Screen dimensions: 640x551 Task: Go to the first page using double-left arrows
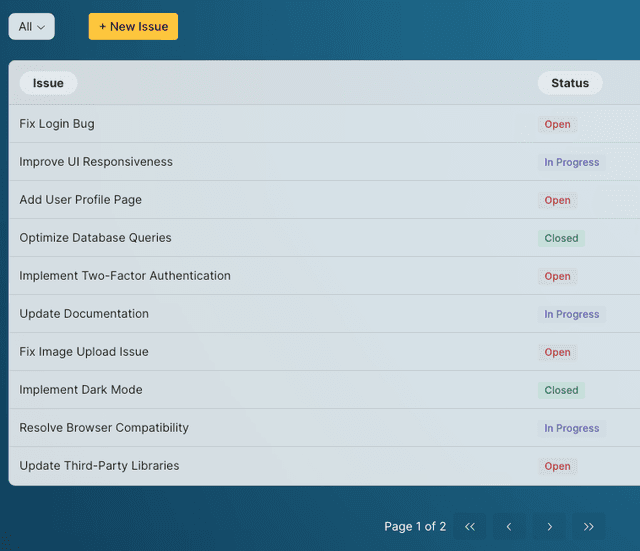click(470, 527)
